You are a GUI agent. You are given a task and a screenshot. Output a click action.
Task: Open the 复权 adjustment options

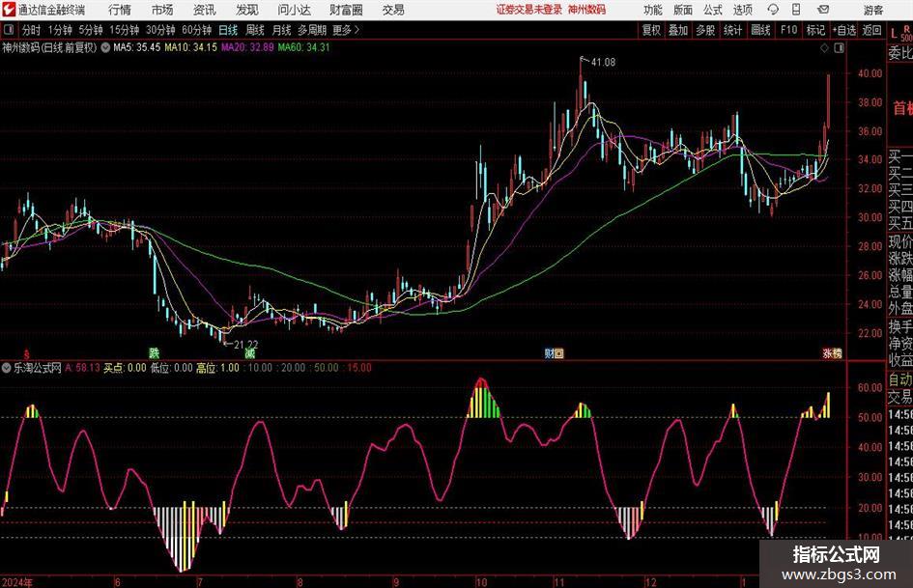[651, 30]
